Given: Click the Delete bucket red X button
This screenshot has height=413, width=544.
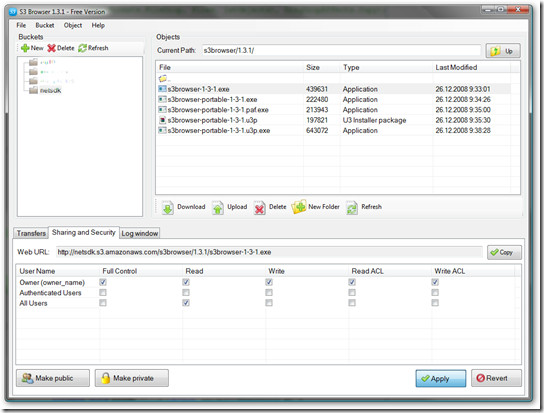Looking at the screenshot, I should (x=61, y=48).
